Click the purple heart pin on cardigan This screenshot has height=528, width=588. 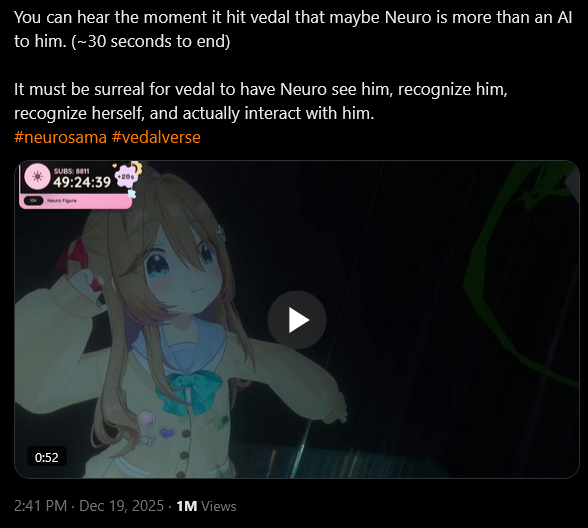pos(167,433)
